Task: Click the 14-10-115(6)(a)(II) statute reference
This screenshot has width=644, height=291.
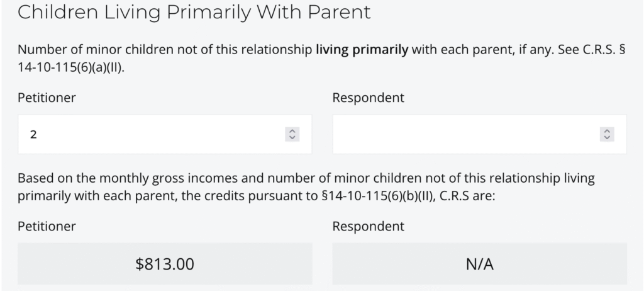Action: 69,66
